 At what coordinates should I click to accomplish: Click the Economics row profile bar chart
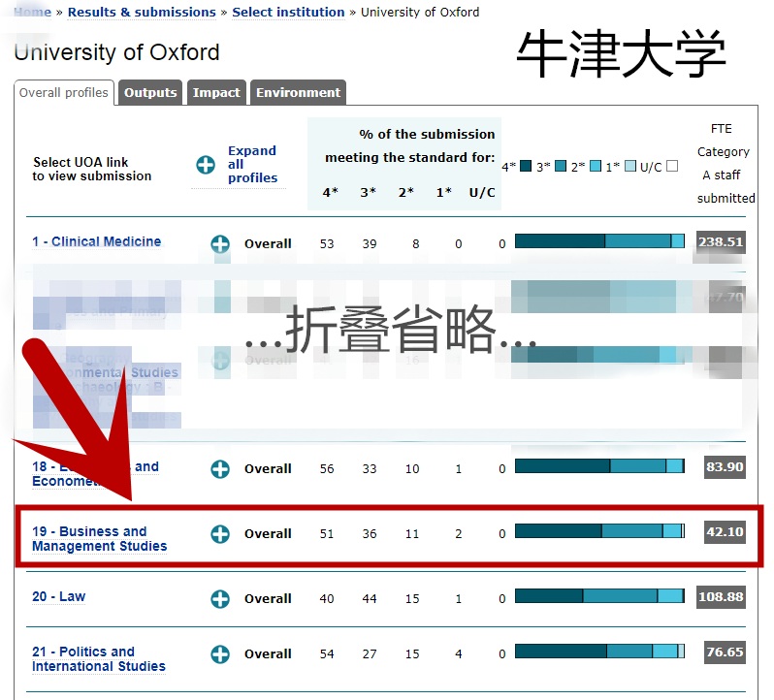click(599, 466)
